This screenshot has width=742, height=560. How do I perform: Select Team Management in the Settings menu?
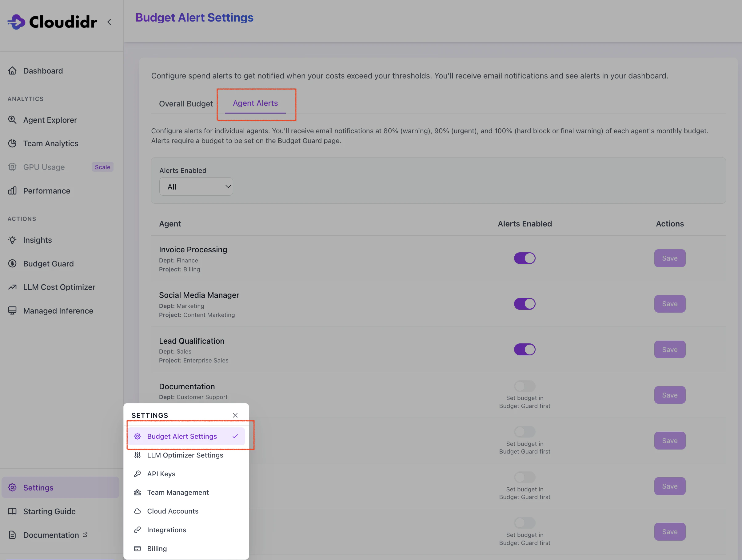pos(178,492)
